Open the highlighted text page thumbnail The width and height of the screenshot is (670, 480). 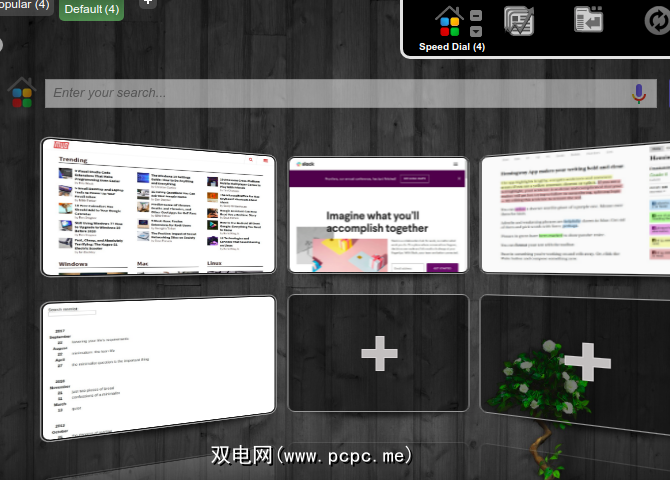click(575, 212)
